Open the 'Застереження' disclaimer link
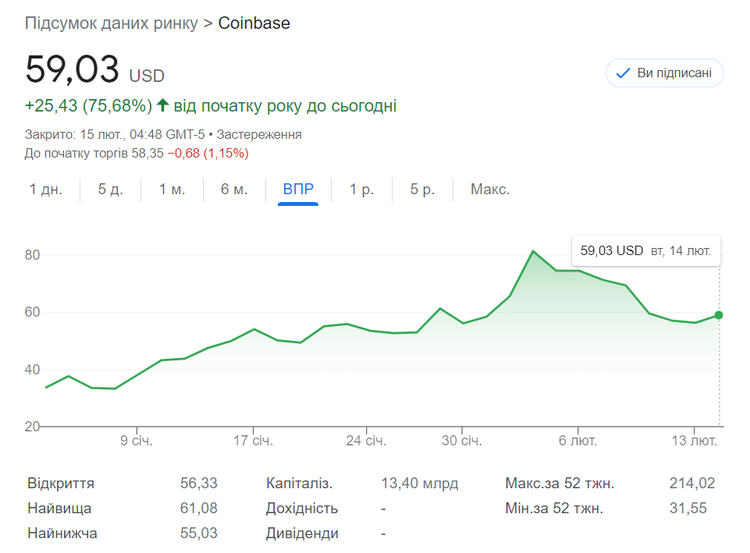Image resolution: width=750 pixels, height=553 pixels. (x=259, y=134)
